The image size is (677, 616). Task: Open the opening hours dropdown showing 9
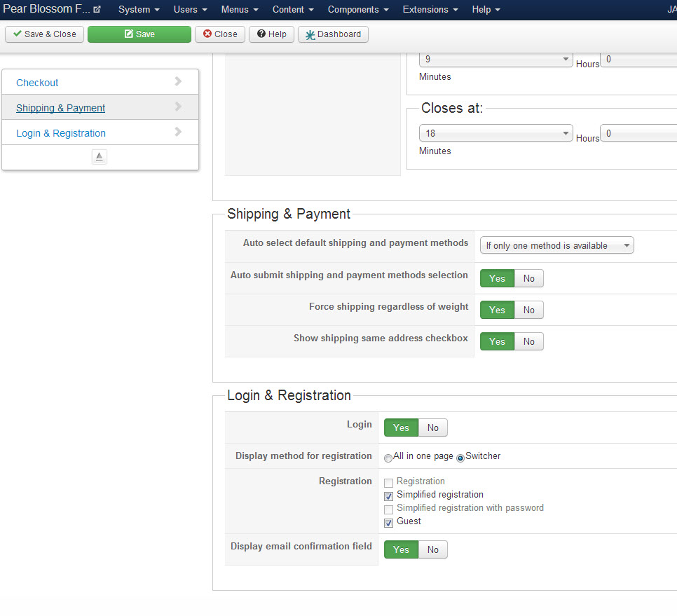pyautogui.click(x=495, y=60)
